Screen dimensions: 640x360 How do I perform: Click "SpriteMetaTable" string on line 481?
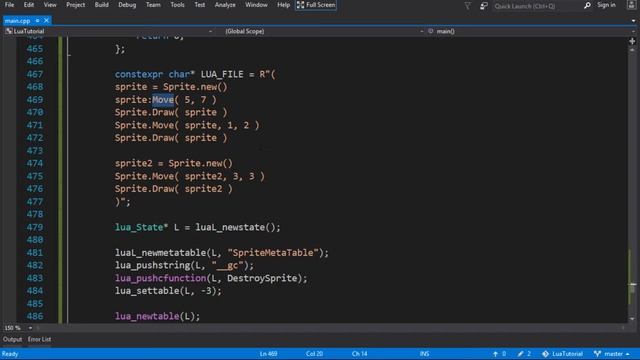[273, 253]
